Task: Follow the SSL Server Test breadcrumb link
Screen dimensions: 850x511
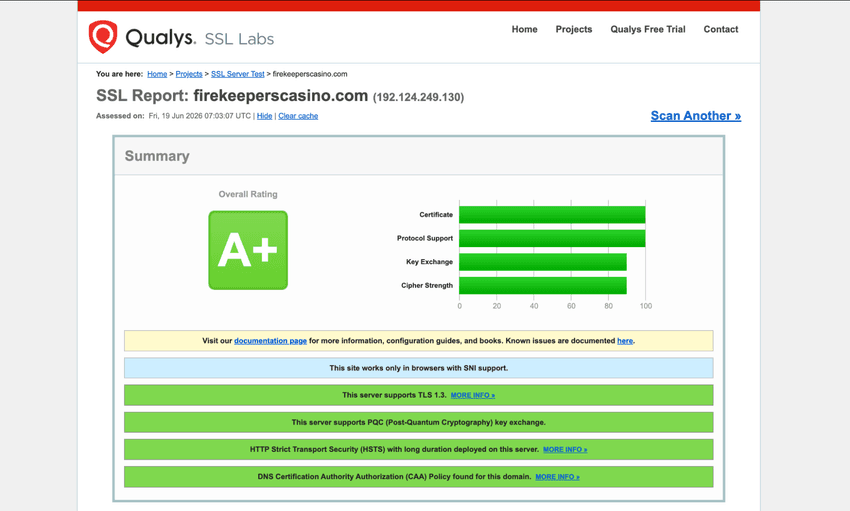Action: (237, 74)
